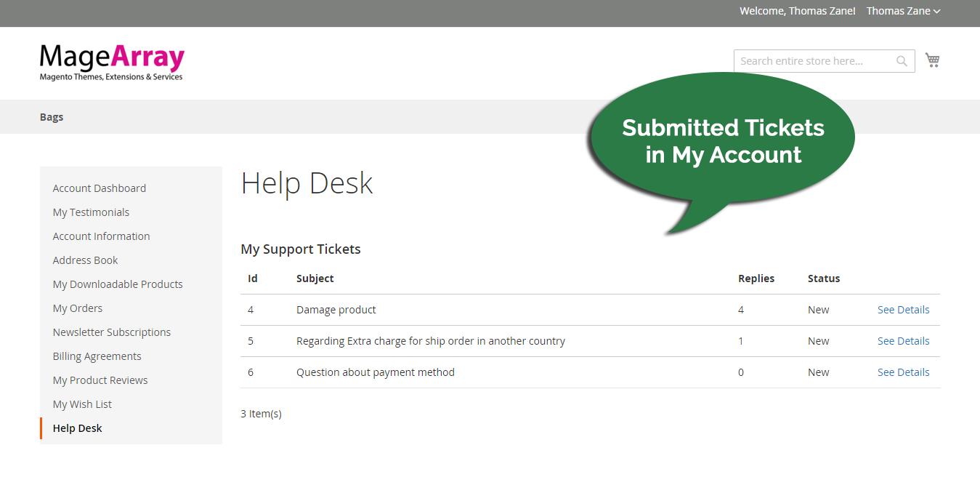
Task: Go to My Downloadable Products
Action: [117, 284]
